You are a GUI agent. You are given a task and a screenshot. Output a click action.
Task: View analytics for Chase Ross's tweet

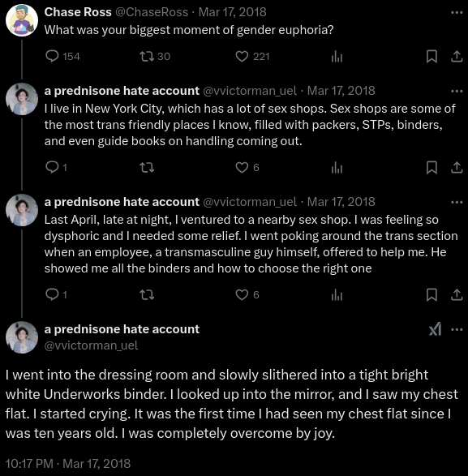337,57
